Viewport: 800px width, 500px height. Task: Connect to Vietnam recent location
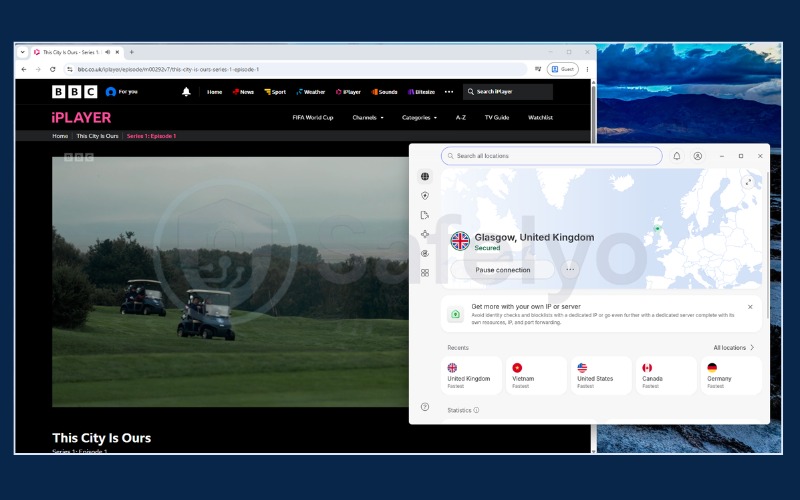click(x=536, y=376)
